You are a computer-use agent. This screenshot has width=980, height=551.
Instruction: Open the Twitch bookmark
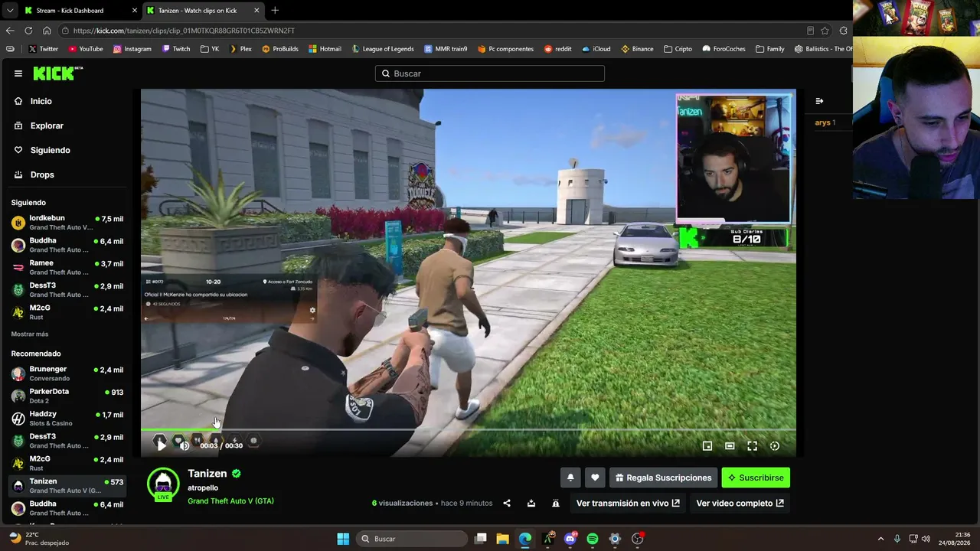[175, 49]
